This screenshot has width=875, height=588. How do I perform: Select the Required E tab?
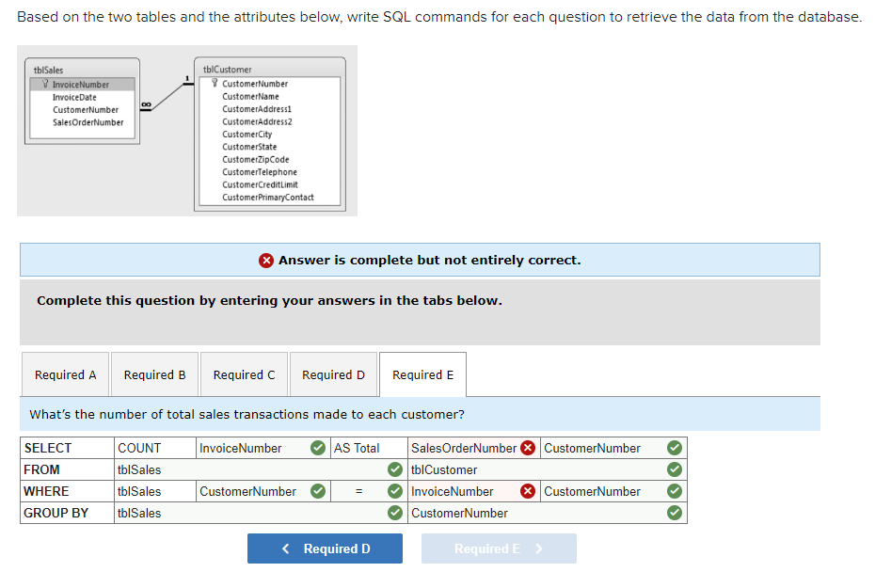[422, 374]
